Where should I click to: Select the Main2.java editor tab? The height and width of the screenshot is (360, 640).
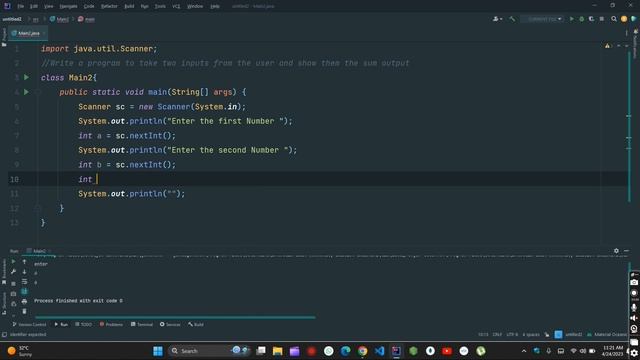pos(28,33)
